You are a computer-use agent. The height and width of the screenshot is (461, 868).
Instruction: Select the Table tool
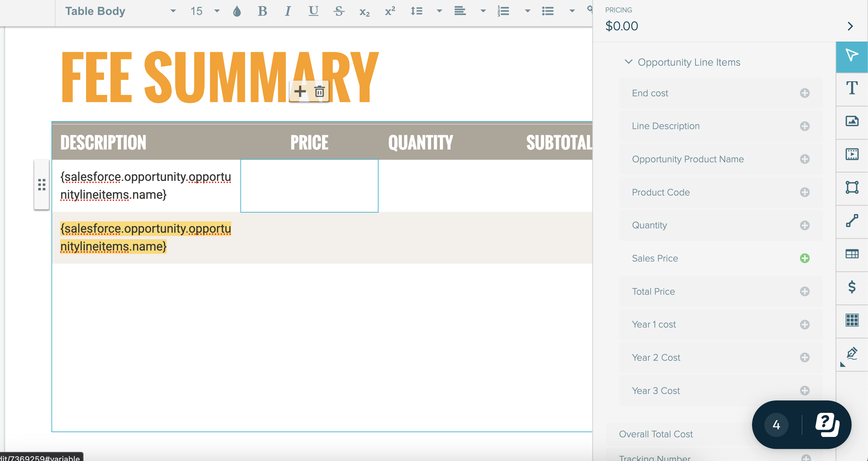tap(852, 254)
